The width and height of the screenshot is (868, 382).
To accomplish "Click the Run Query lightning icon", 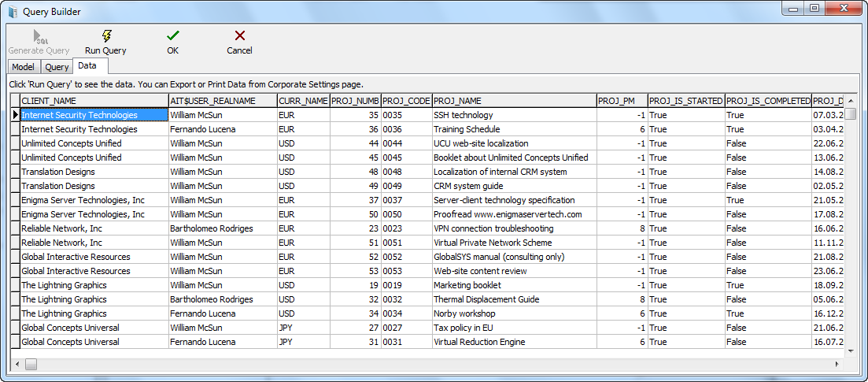I will point(106,36).
